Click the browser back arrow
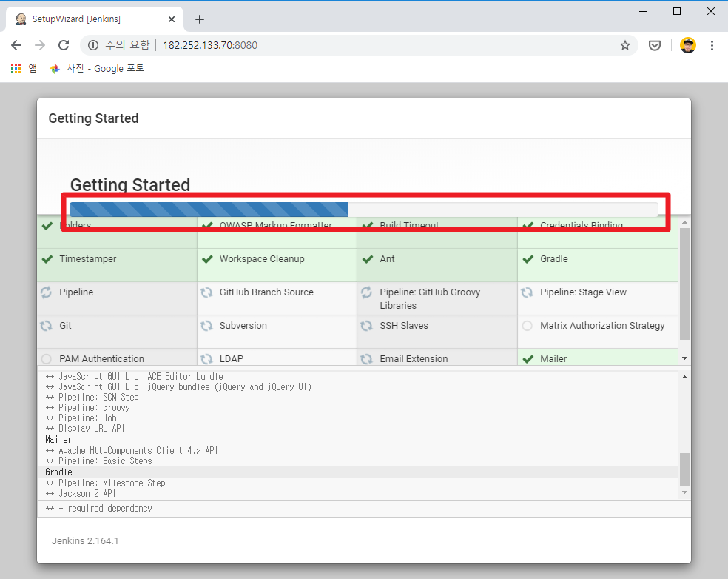This screenshot has height=579, width=728. pos(16,45)
